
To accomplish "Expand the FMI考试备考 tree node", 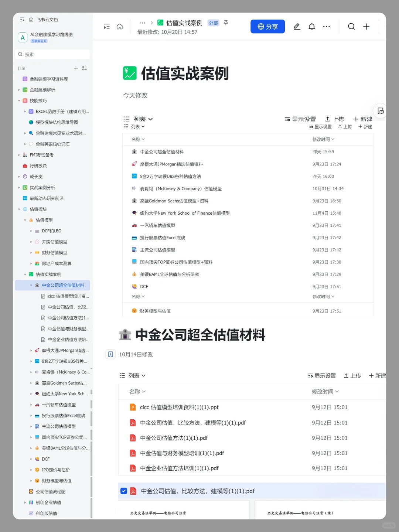I will 19,155.
